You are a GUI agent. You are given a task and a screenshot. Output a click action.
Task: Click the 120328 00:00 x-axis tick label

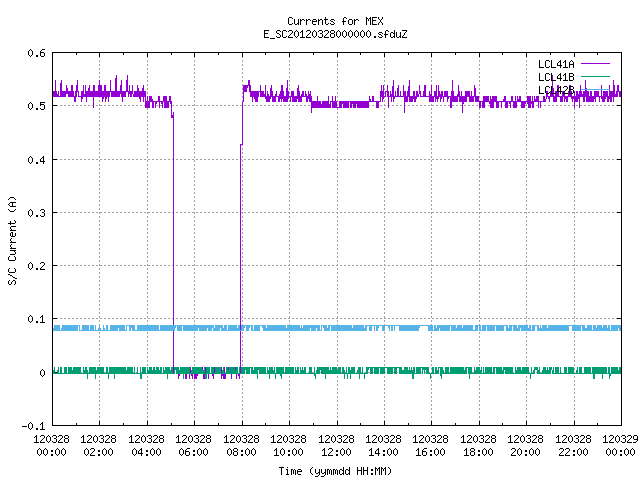51,445
